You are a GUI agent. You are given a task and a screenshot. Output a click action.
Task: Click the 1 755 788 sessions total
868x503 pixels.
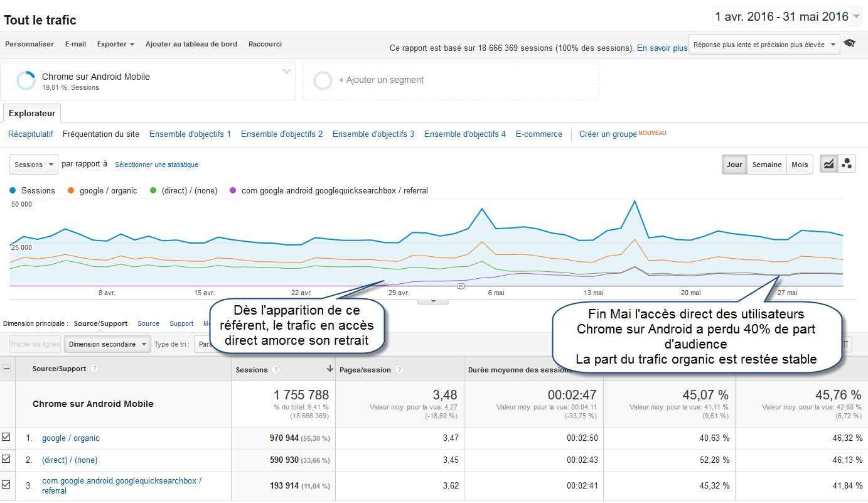[301, 395]
